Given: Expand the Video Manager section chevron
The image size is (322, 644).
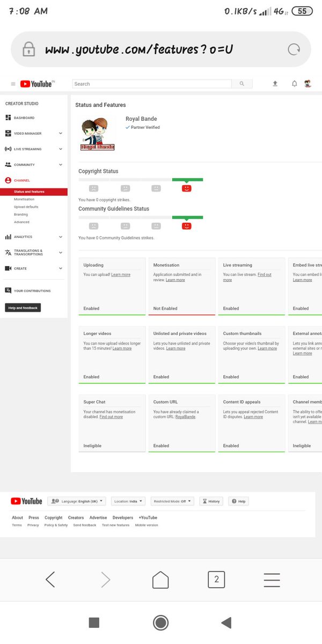Looking at the screenshot, I should pyautogui.click(x=61, y=133).
